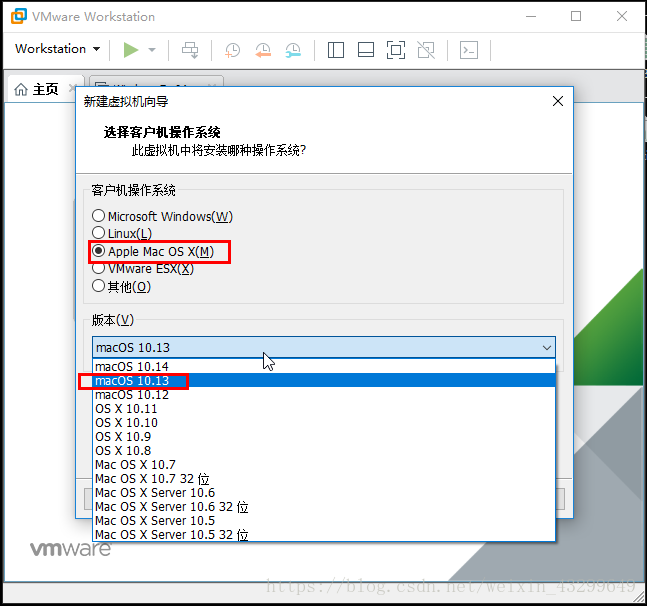
Task: Power on the VM with green play icon
Action: coord(131,50)
